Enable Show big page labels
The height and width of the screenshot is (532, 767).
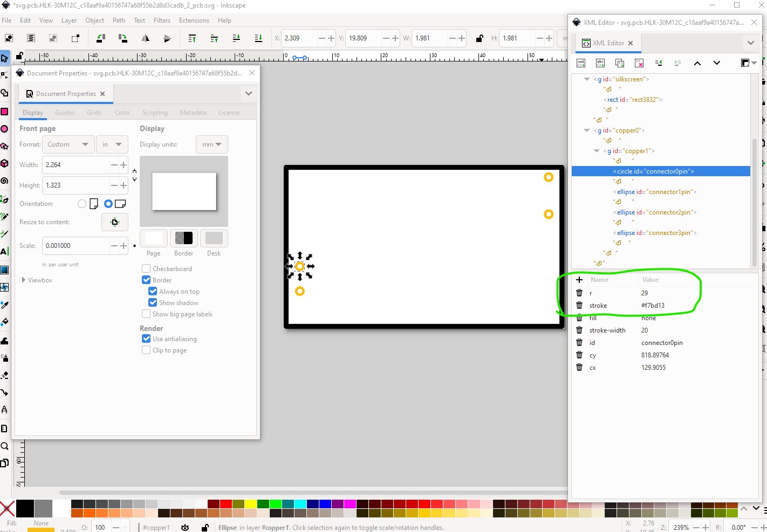tap(146, 314)
